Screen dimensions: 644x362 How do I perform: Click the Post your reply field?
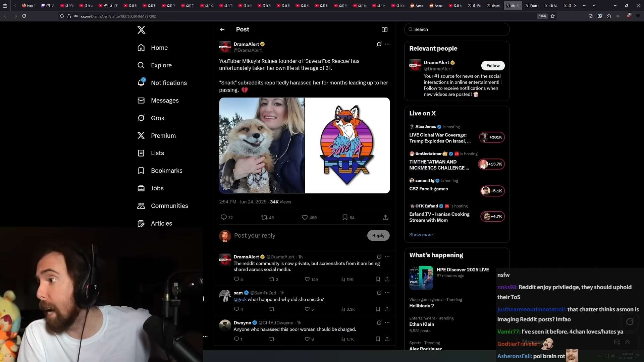(299, 236)
